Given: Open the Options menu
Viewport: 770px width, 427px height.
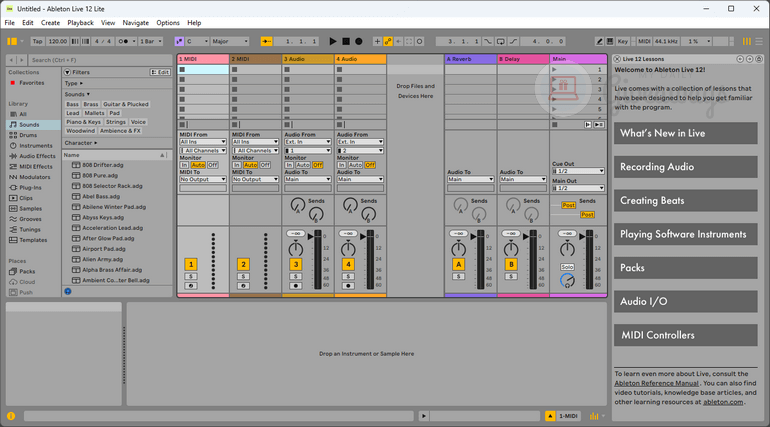Looking at the screenshot, I should click(168, 23).
